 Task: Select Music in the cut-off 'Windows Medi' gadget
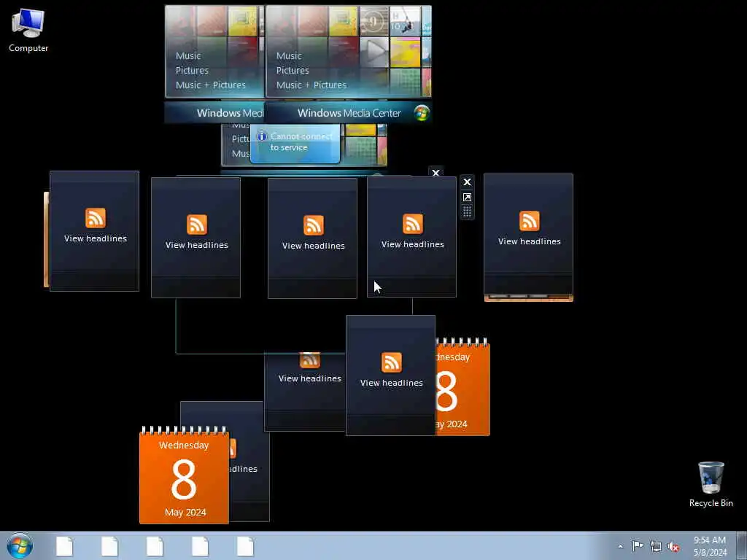(x=188, y=55)
